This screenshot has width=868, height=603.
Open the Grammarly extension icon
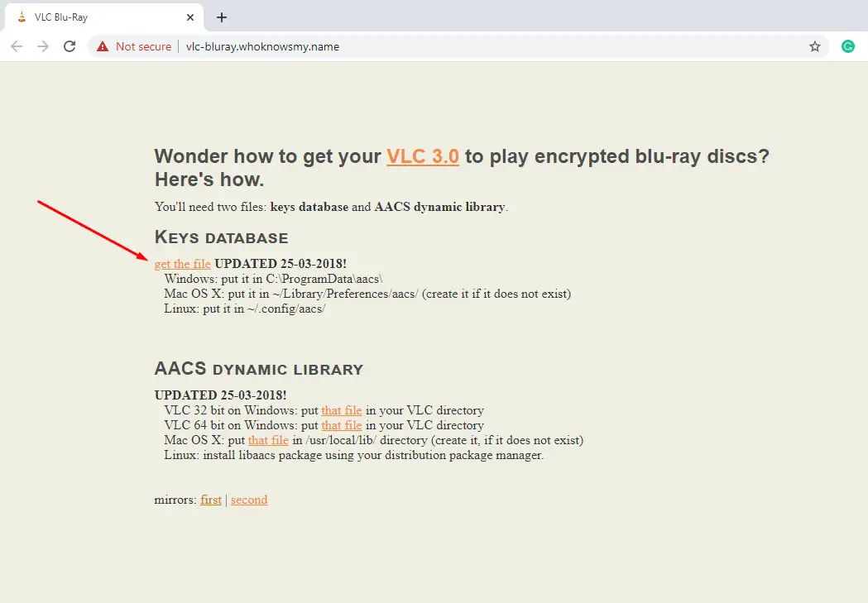point(847,46)
